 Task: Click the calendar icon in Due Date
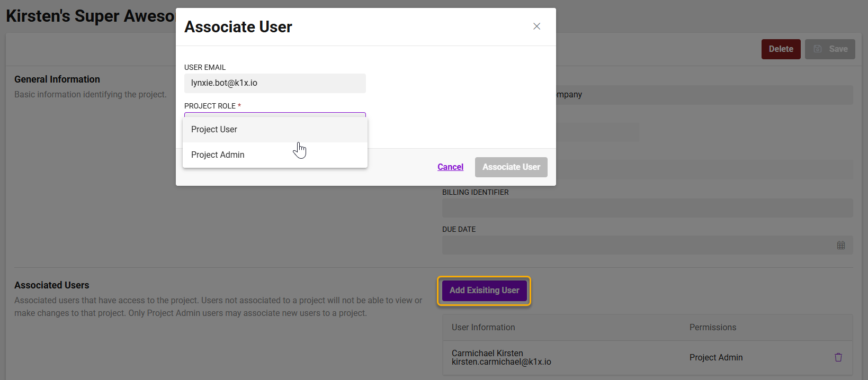click(840, 246)
